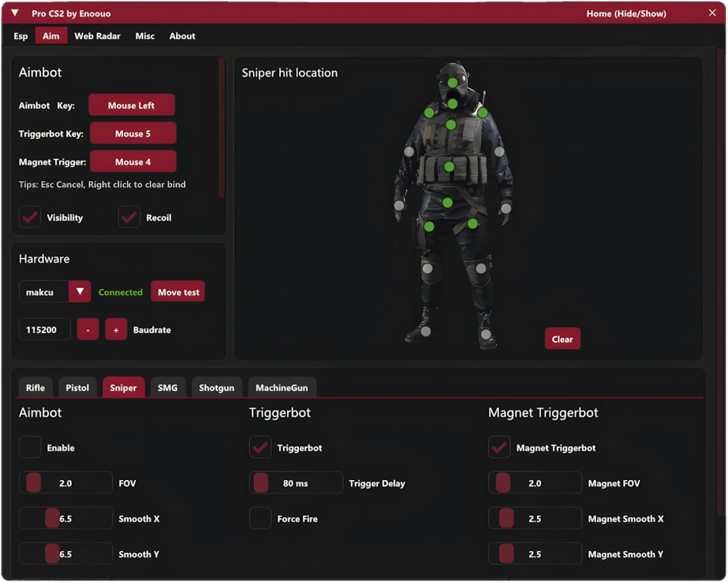
Task: Adjust the Magnet FOV slider
Action: (535, 483)
